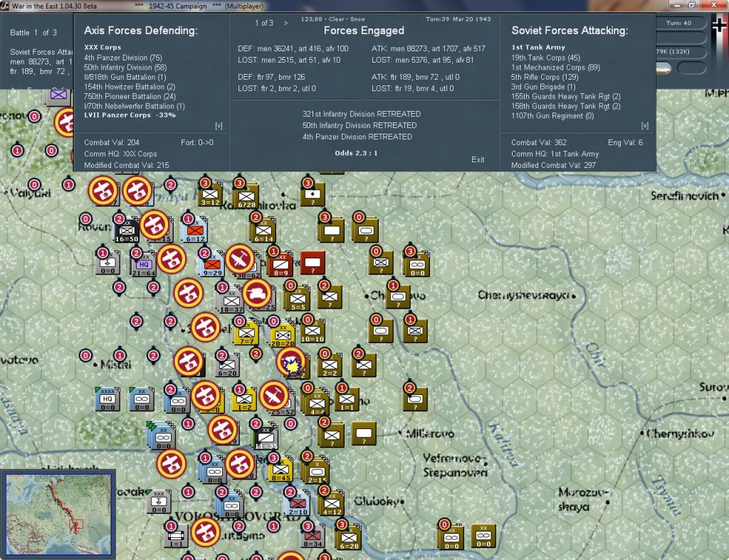This screenshot has width=729, height=560.
Task: Expand the Axis Forces Defending unit list
Action: (219, 126)
